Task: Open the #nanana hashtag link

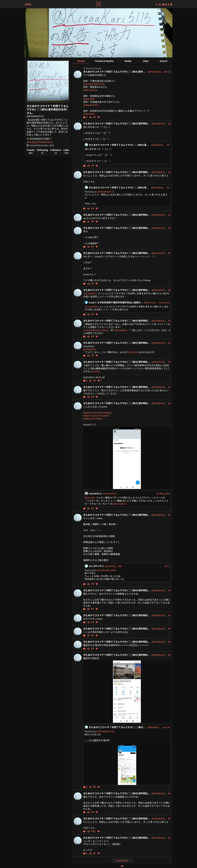Action: tap(95, 372)
